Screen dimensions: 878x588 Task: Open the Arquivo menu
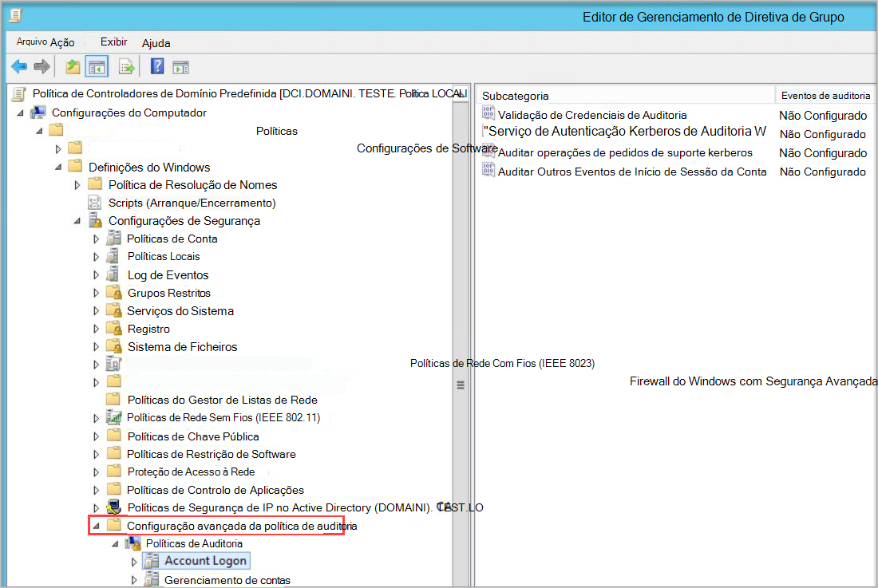(31, 41)
